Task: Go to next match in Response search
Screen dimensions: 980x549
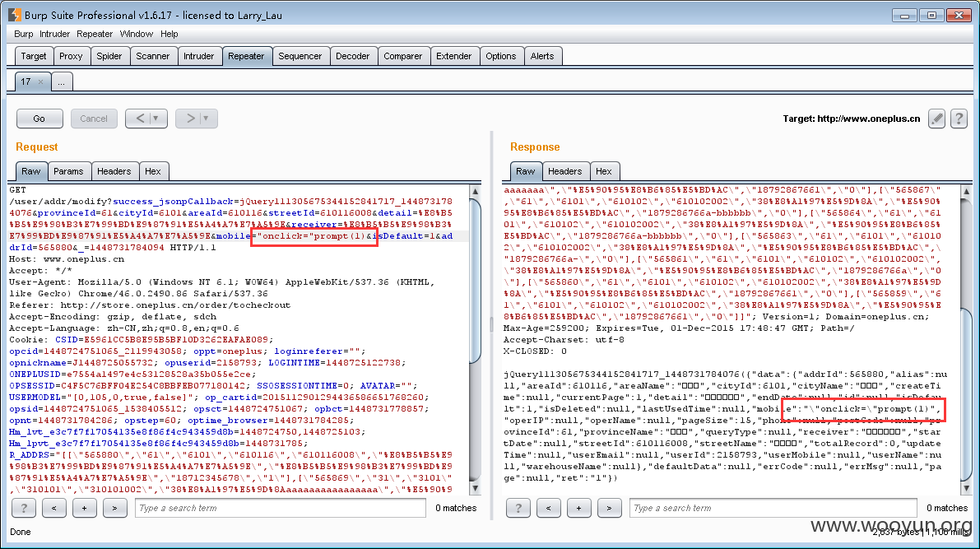Action: click(x=609, y=508)
